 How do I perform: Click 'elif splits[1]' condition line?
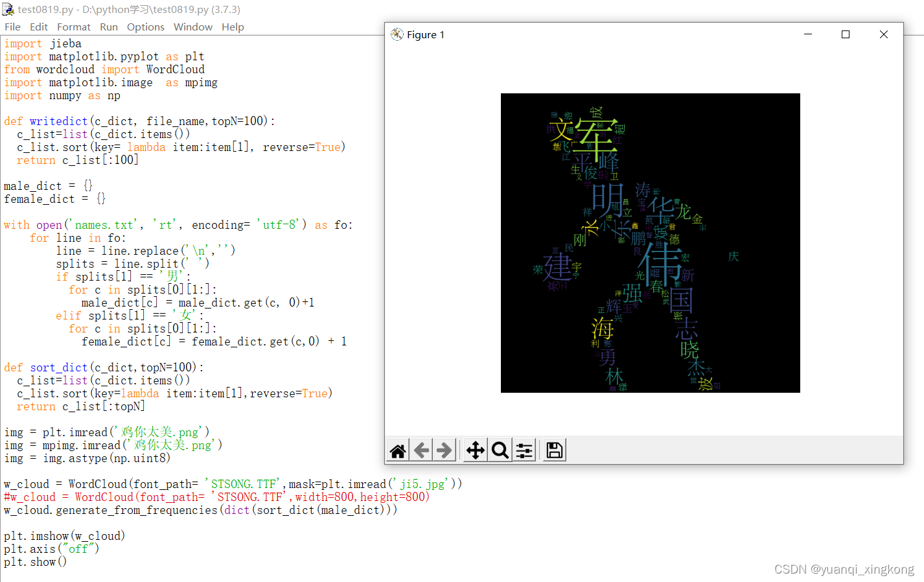tap(130, 316)
